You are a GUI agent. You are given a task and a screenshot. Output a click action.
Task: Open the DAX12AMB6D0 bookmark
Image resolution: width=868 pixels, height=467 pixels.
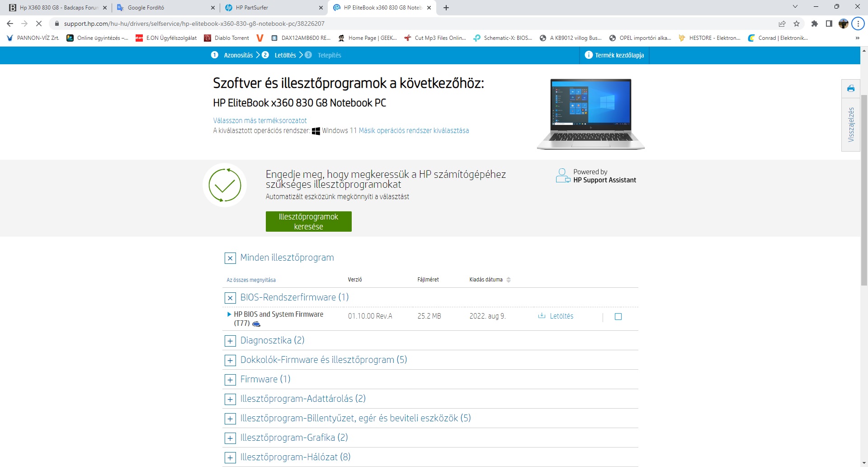click(301, 38)
